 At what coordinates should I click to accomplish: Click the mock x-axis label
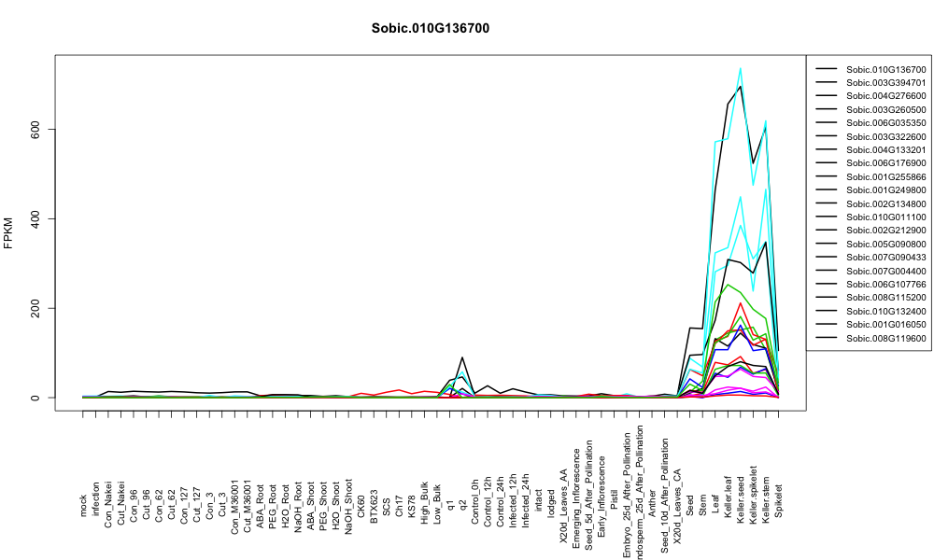pyautogui.click(x=83, y=507)
